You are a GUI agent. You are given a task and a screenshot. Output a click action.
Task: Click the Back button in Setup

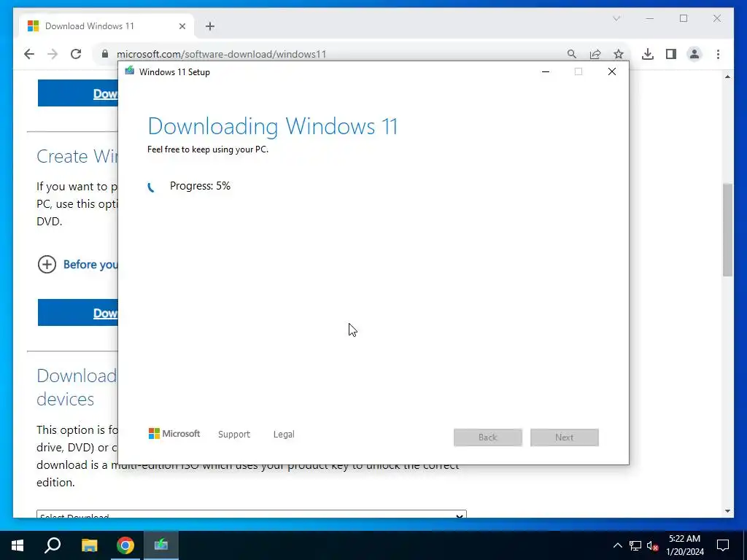point(488,437)
